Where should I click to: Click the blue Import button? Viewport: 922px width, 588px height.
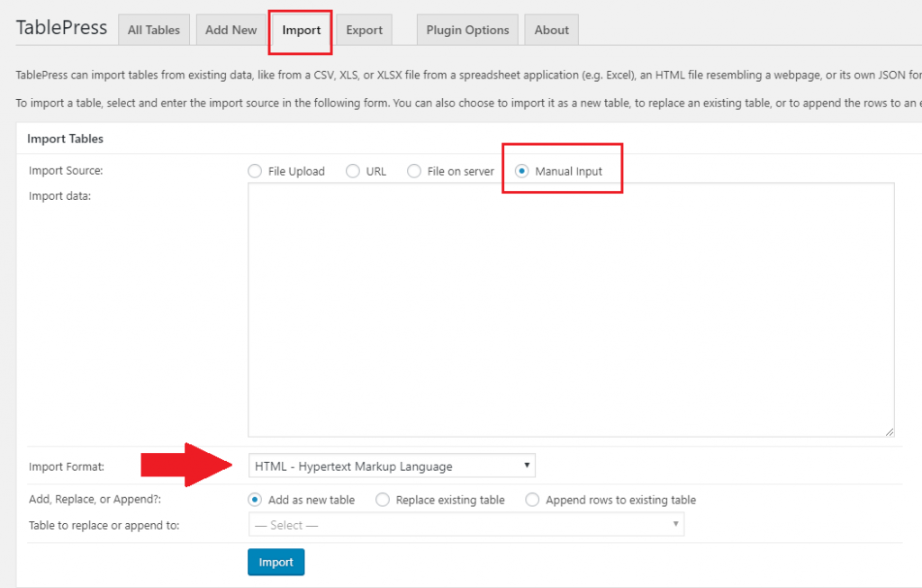click(276, 561)
